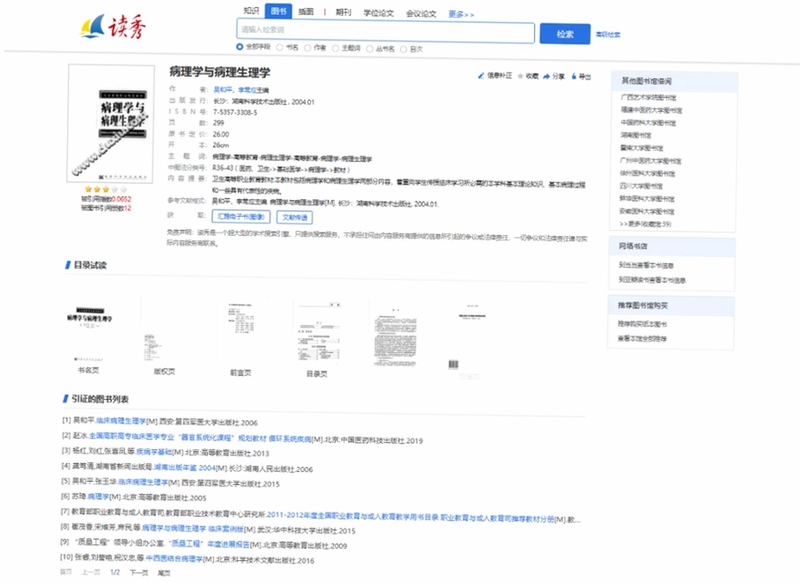Click the 导出 export icon
The width and height of the screenshot is (800, 583).
tap(574, 76)
